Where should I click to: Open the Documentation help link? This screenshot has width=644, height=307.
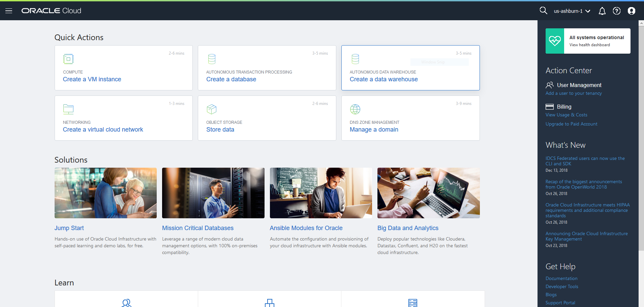tap(561, 279)
